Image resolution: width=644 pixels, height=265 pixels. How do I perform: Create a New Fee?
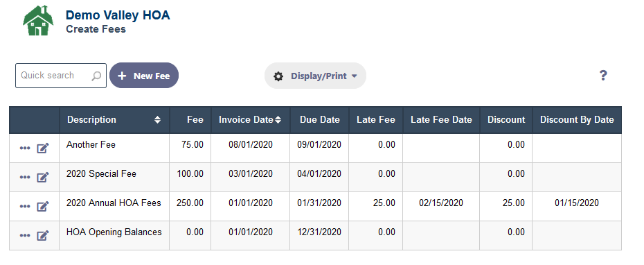pyautogui.click(x=144, y=76)
